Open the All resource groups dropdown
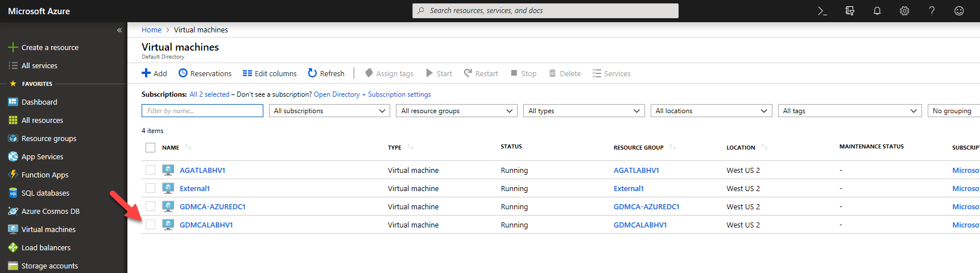 tap(457, 111)
